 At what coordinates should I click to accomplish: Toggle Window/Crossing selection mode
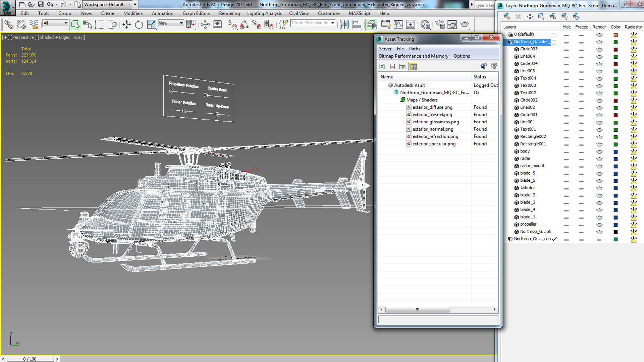[x=112, y=24]
